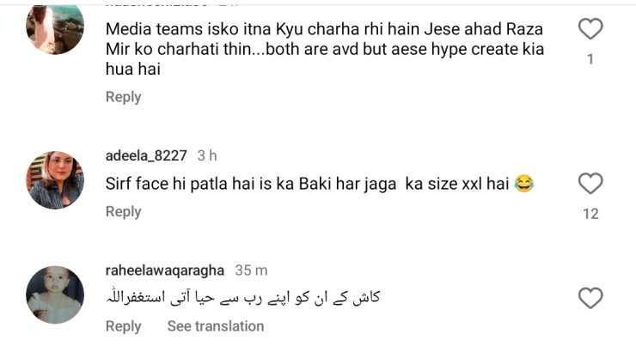Tap heart on raheelawaqaragha's comment
The image size is (636, 364).
click(590, 299)
